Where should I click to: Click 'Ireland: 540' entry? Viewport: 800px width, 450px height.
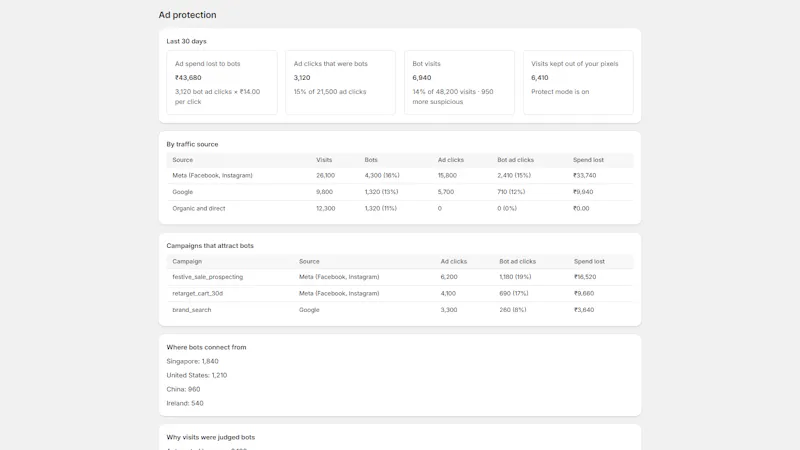coord(185,403)
